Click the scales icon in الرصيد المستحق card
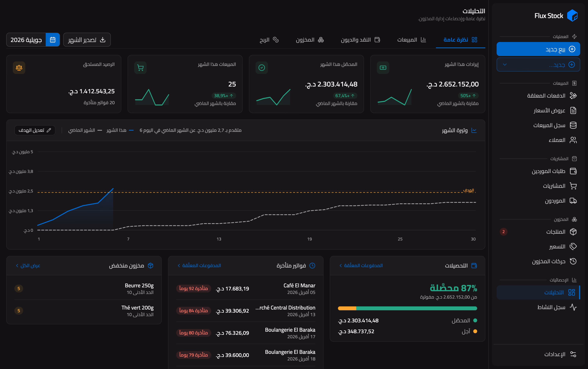The image size is (588, 369). (19, 68)
